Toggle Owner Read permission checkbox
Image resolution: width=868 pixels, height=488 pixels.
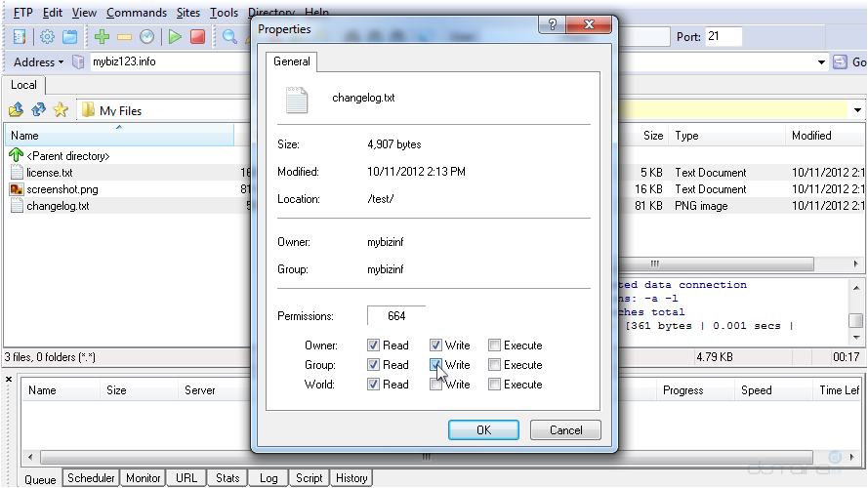[373, 346]
